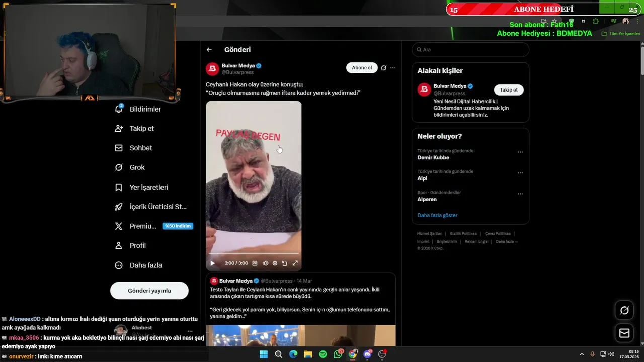Open İçerik Üreticisi rocket icon
This screenshot has width=644, height=362.
pos(119,207)
